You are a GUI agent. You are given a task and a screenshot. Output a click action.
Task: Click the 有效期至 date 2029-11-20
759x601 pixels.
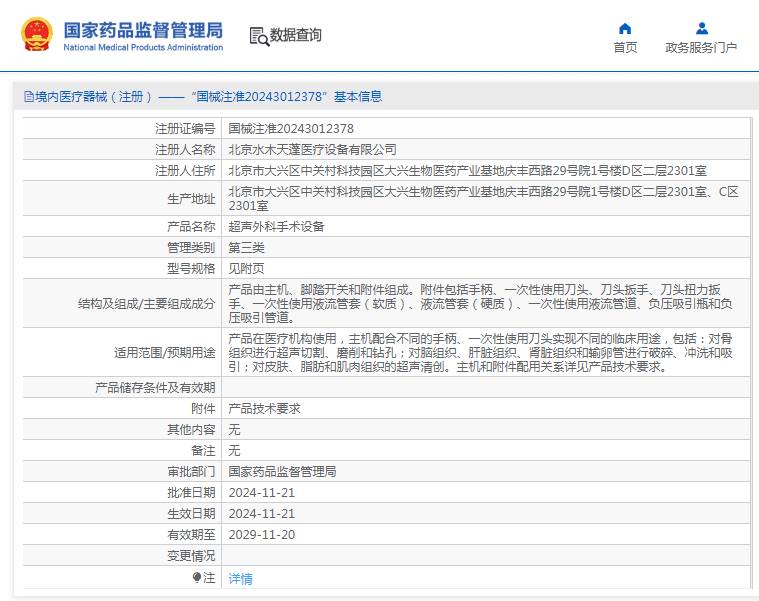261,534
